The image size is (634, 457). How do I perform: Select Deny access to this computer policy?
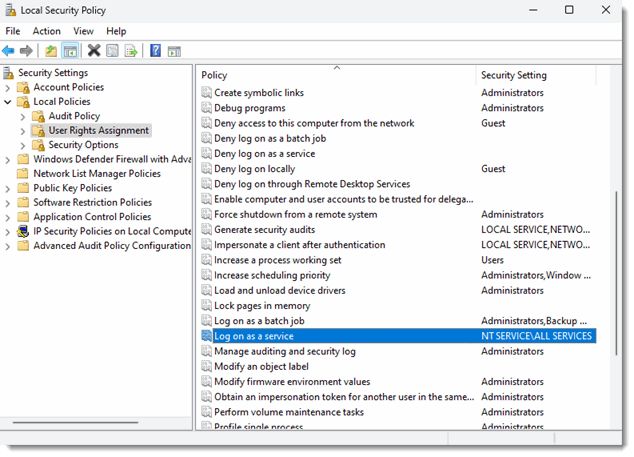pos(314,123)
